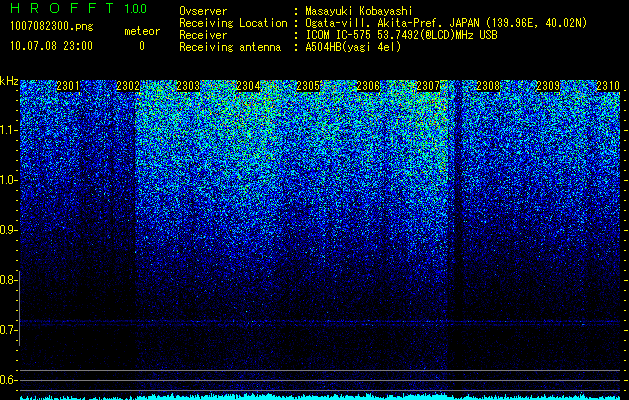Click the 2310 time marker
This screenshot has height=400, width=629.
tap(608, 86)
